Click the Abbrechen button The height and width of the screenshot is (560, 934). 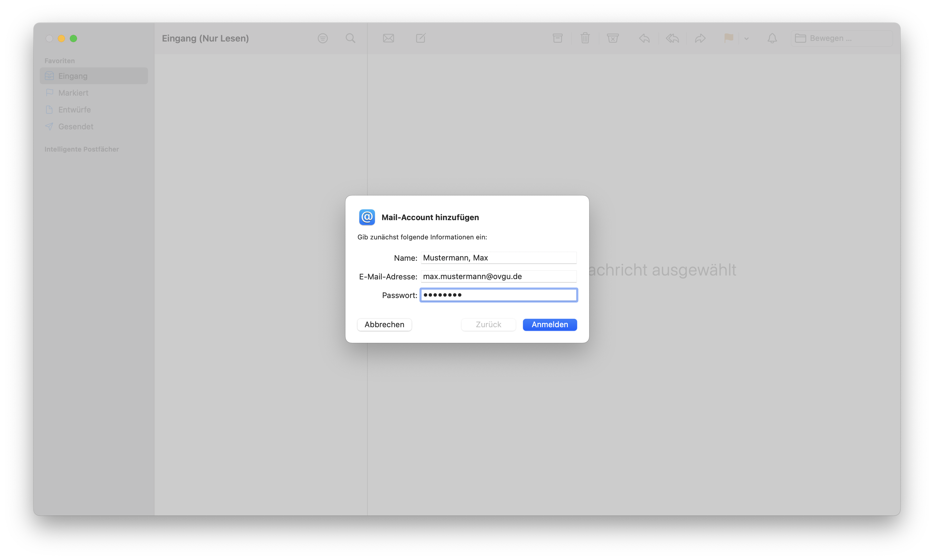(384, 325)
